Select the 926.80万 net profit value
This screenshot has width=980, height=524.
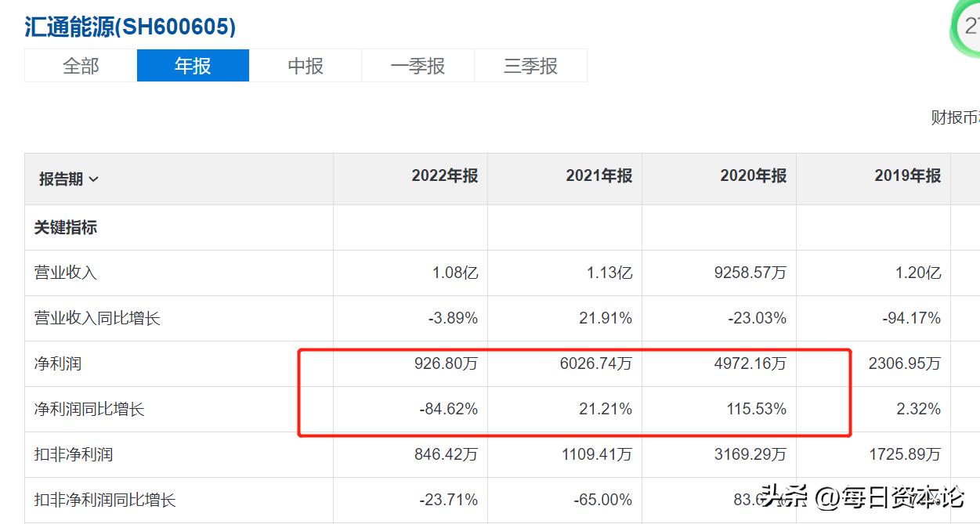tap(448, 363)
